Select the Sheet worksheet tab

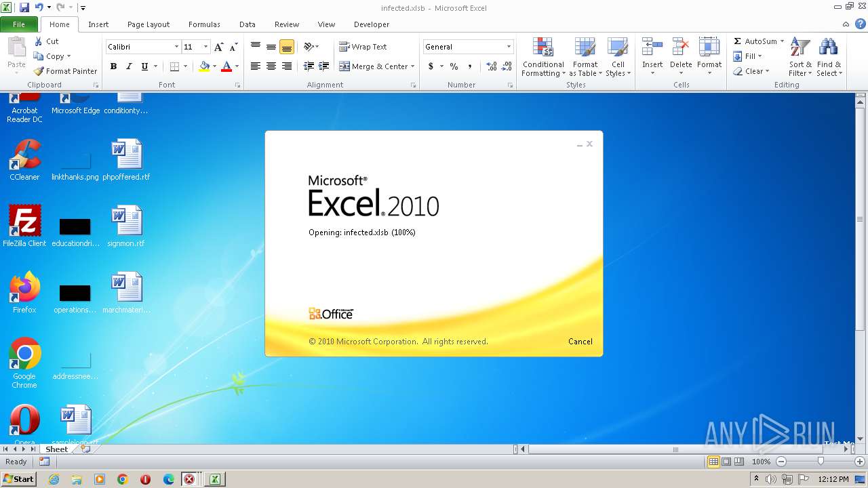57,449
